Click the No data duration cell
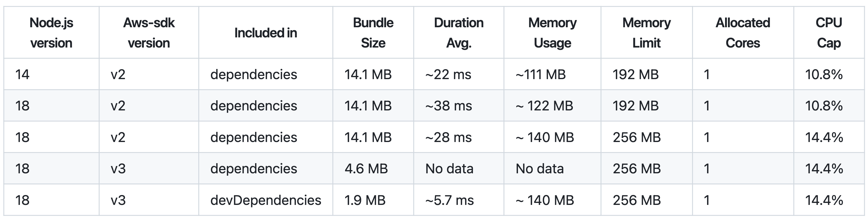868x222 pixels. pyautogui.click(x=459, y=168)
